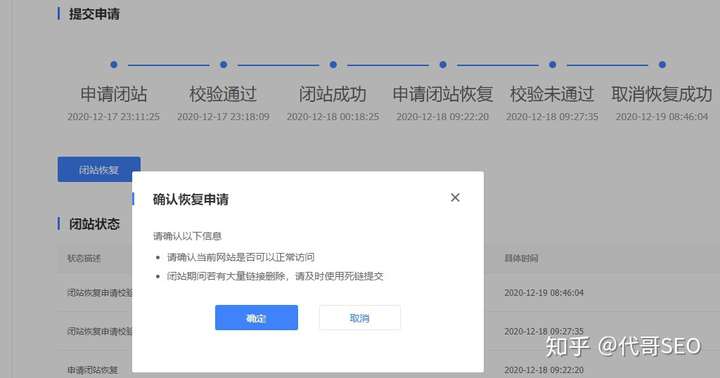Click the 申请闭站恢复 row in status table

(x=92, y=370)
